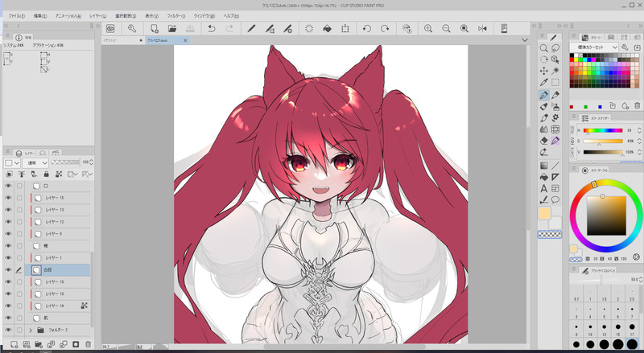This screenshot has width=644, height=353.
Task: Click inside the color wheel square
Action: click(x=606, y=215)
